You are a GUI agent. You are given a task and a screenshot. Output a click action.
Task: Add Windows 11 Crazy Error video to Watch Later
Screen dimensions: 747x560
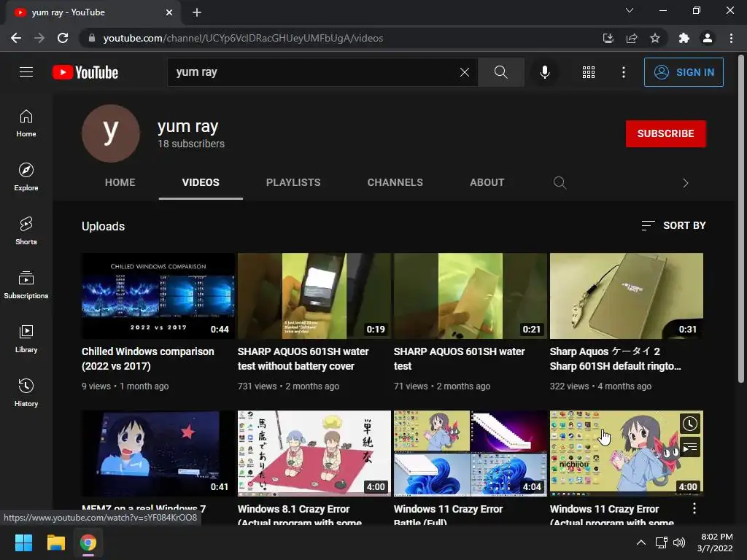[x=689, y=424]
